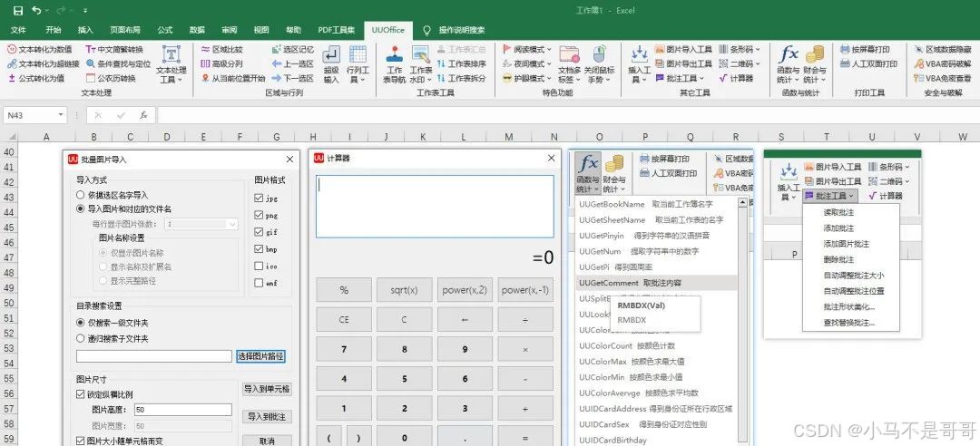Enable the ico format checkbox

tap(259, 266)
